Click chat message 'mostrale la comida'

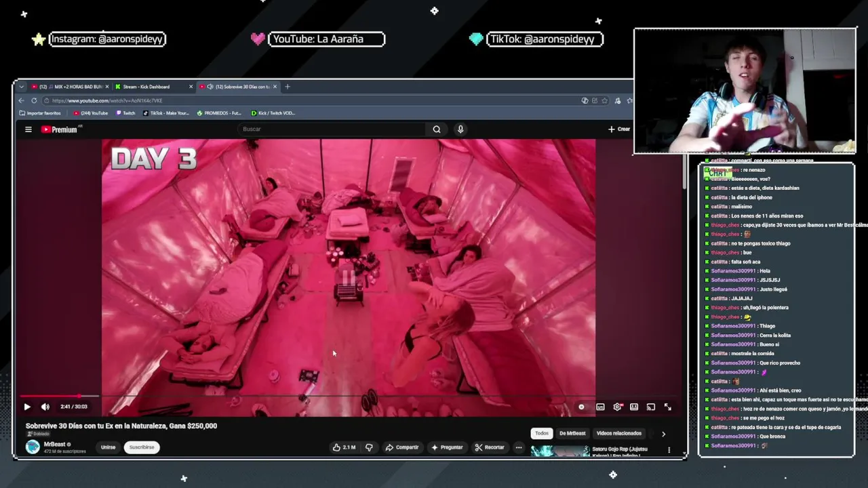[752, 353]
